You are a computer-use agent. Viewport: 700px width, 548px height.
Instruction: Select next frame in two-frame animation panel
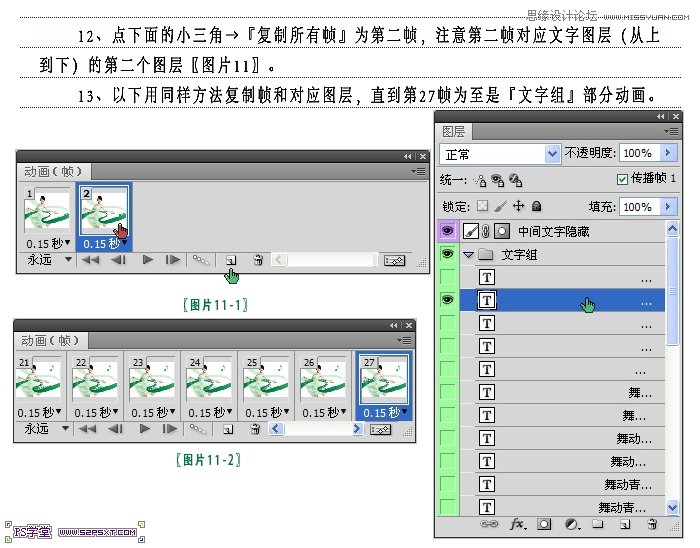click(x=172, y=260)
